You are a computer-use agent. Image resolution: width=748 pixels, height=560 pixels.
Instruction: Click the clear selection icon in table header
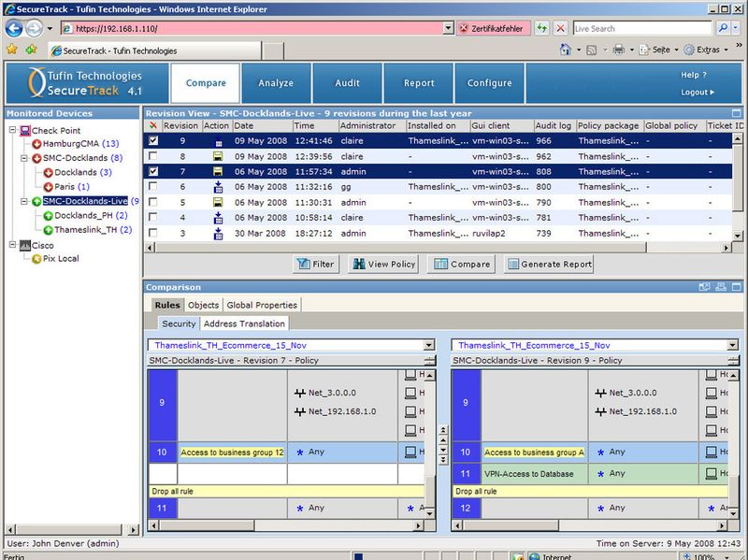152,125
